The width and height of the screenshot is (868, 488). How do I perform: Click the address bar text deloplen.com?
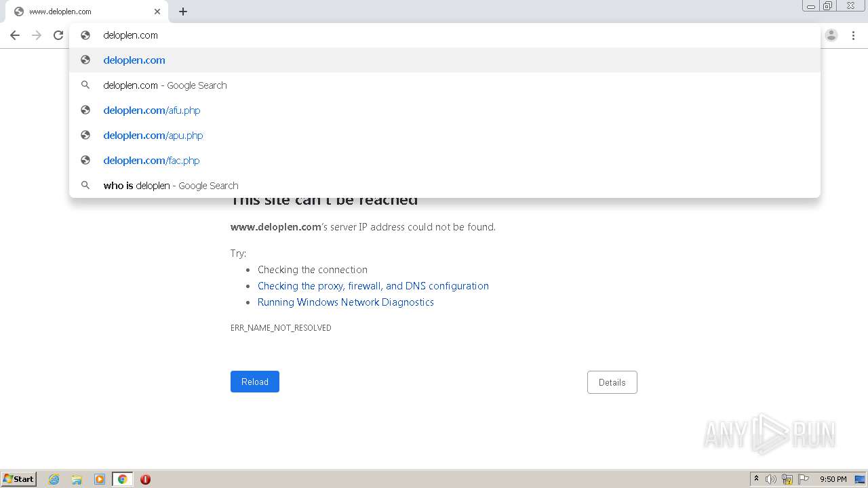tap(130, 35)
